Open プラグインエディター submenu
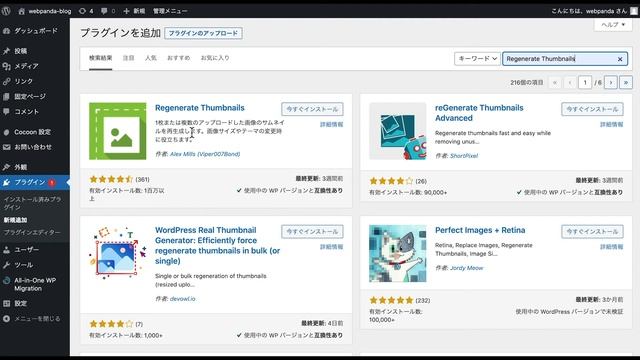 (x=32, y=232)
